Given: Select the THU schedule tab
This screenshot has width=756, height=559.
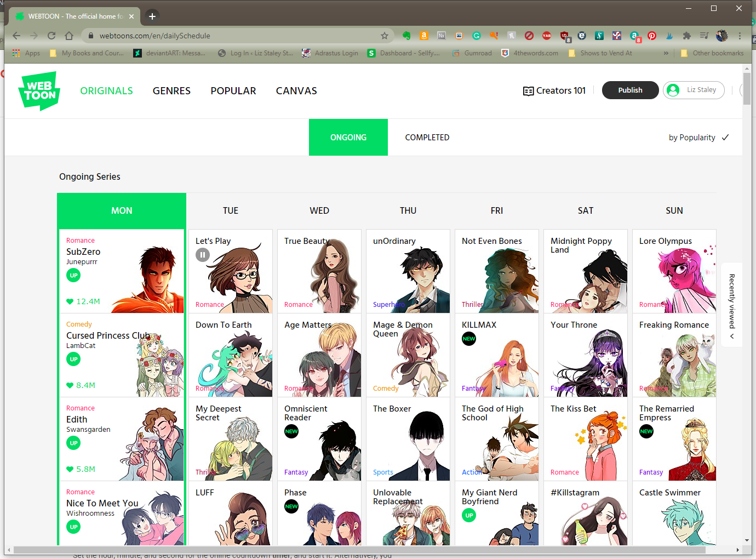Looking at the screenshot, I should 408,210.
